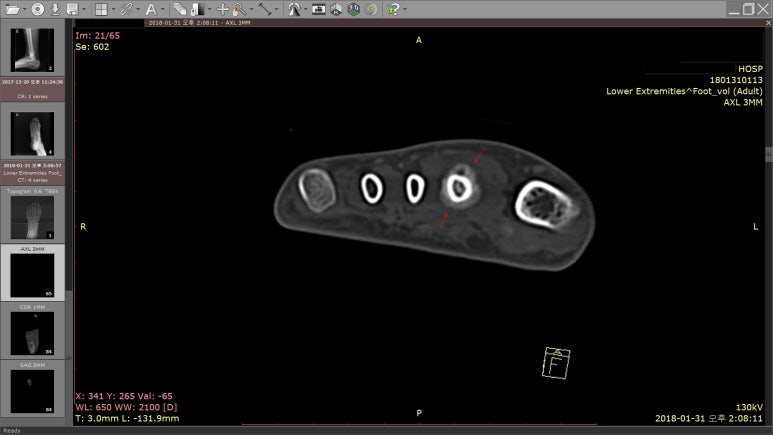Screen dimensions: 773x435
Task: Click the pan crosshair tool icon
Action: click(x=223, y=9)
